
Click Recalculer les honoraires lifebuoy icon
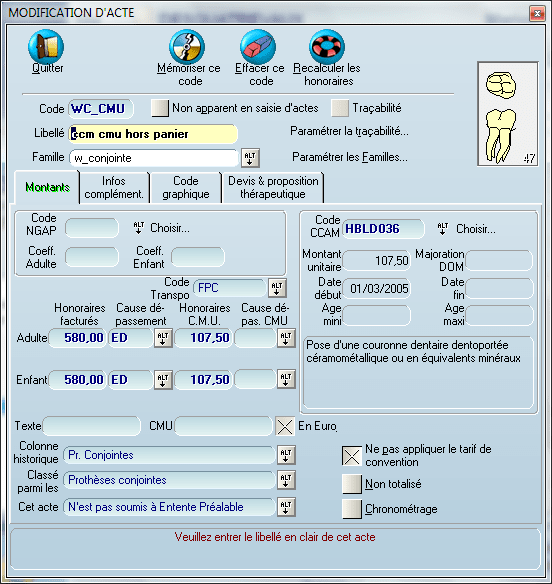[x=327, y=47]
